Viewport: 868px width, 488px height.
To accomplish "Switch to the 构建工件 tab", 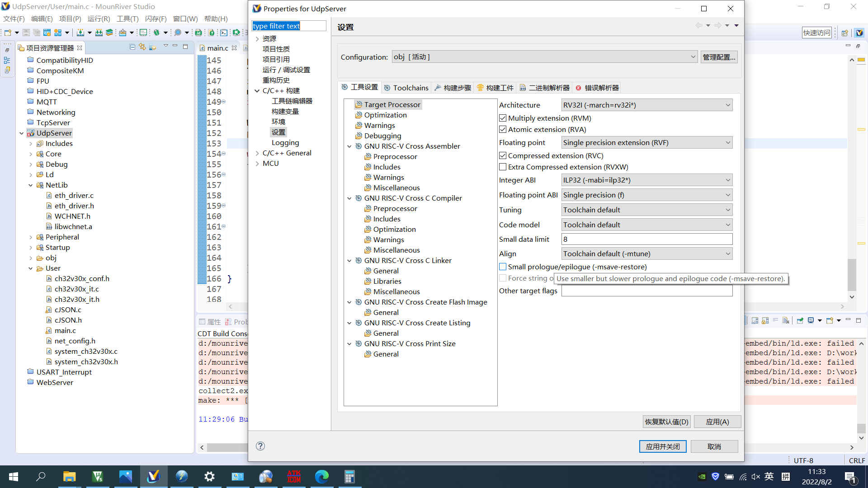I will click(x=495, y=88).
